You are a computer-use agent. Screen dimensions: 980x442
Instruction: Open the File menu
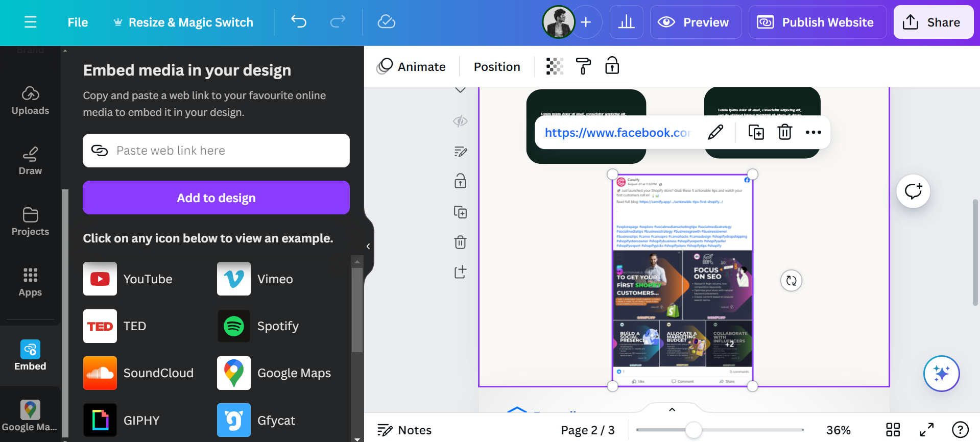pyautogui.click(x=78, y=22)
